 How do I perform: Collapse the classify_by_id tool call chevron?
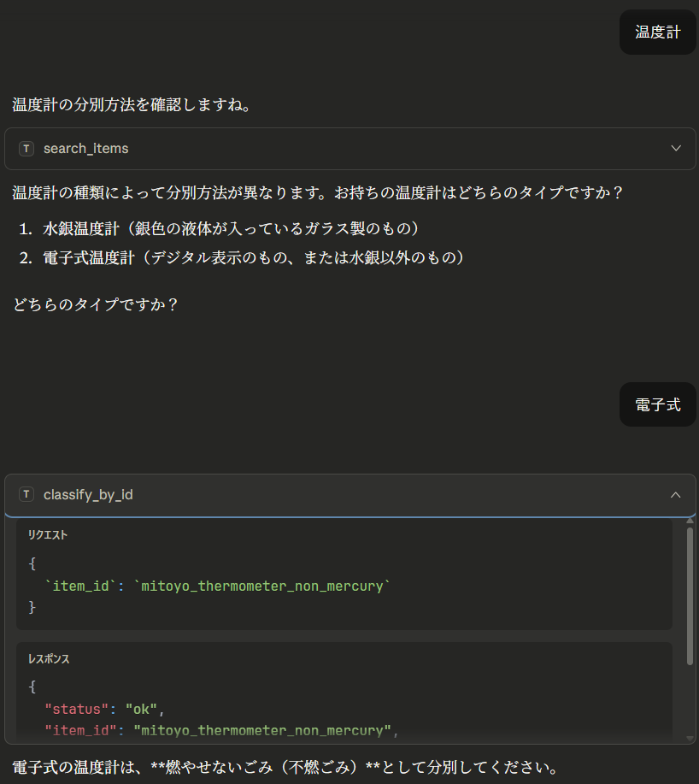(676, 495)
